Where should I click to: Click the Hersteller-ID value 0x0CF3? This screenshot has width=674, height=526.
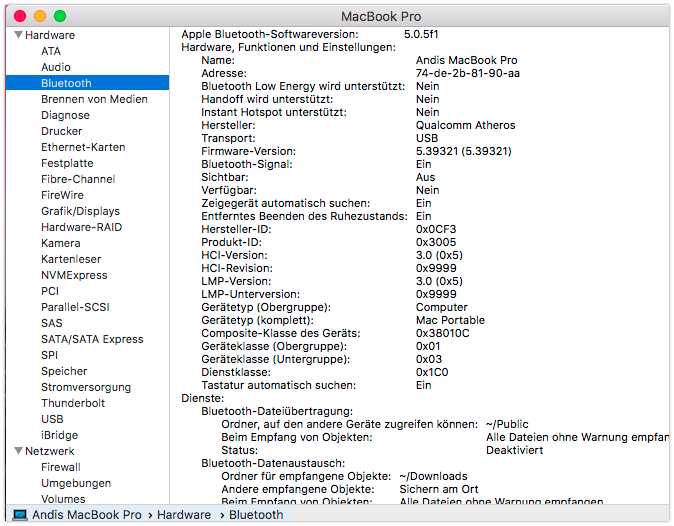(x=436, y=229)
